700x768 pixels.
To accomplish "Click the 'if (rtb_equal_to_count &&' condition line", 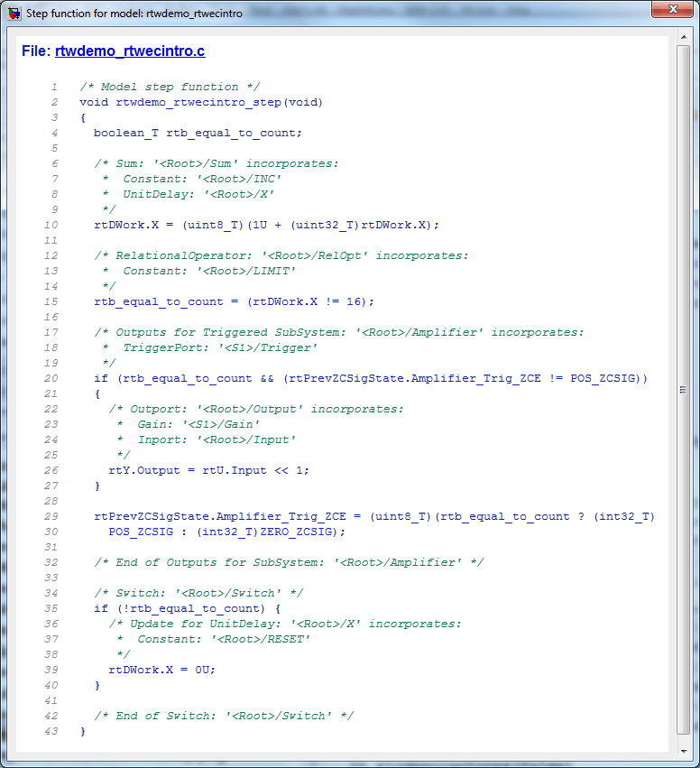I will (x=371, y=379).
